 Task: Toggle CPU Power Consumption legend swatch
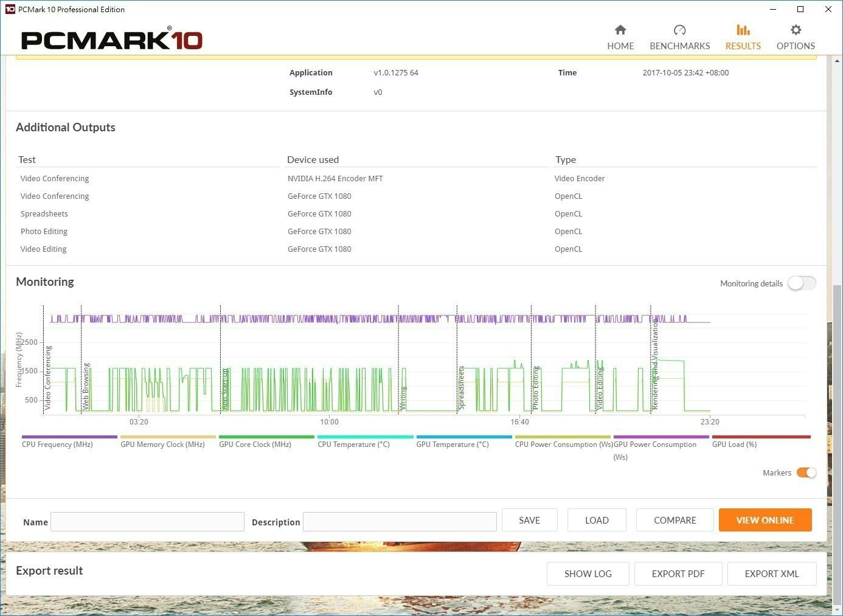pyautogui.click(x=563, y=437)
